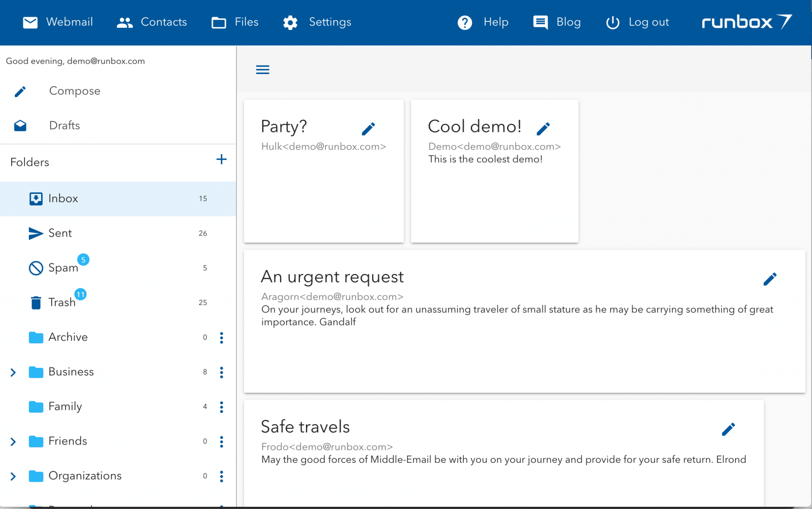The height and width of the screenshot is (509, 812).
Task: Open the edit icon on 'An urgent request'
Action: (770, 279)
